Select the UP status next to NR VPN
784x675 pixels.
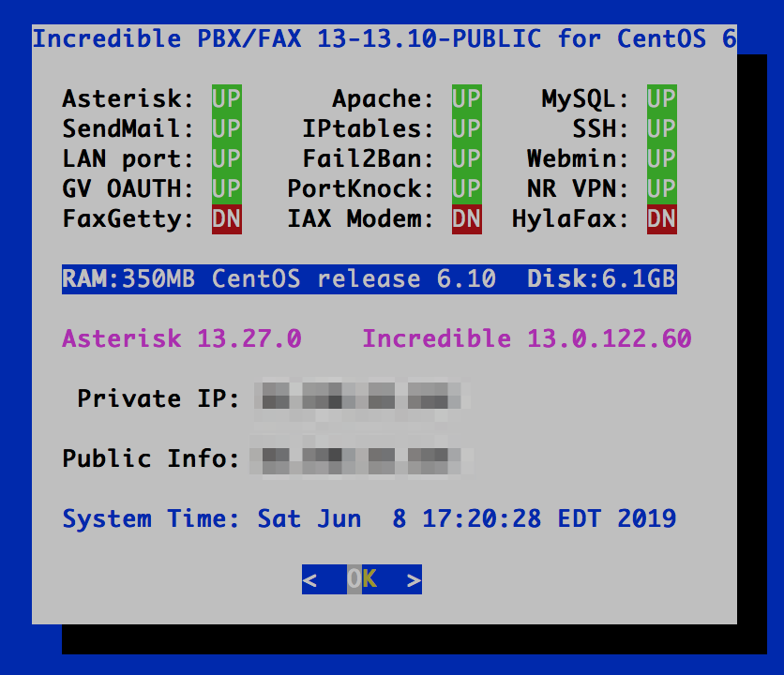click(x=661, y=189)
